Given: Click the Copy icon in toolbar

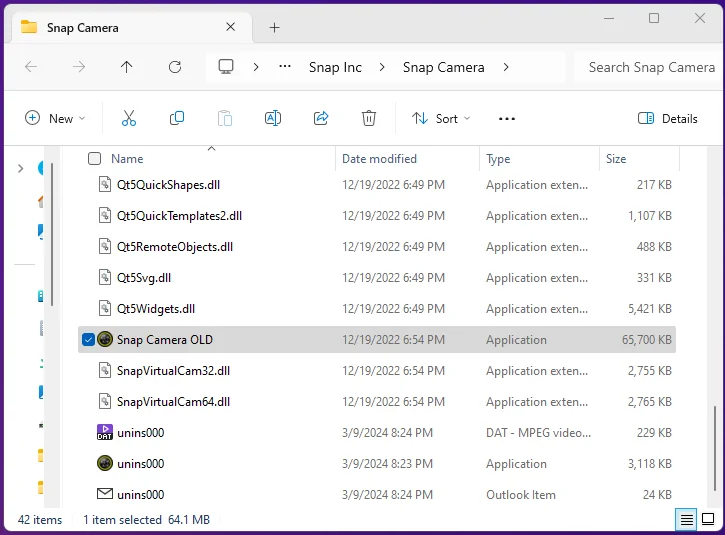Looking at the screenshot, I should tap(177, 118).
